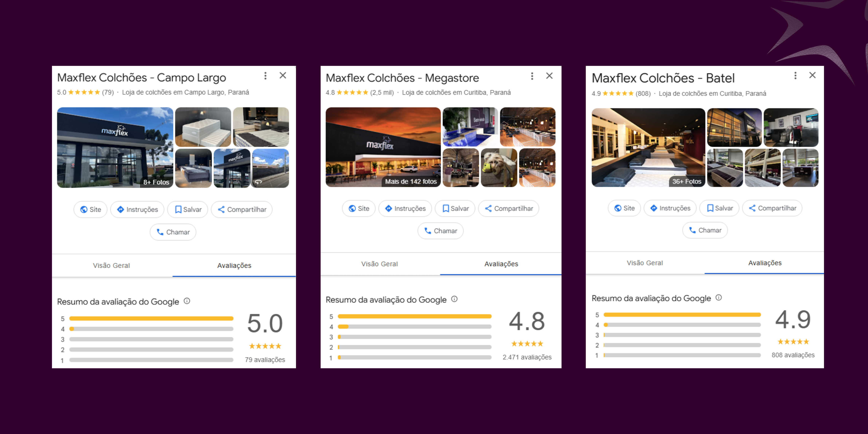Image resolution: width=868 pixels, height=434 pixels.
Task: Open Site link on Batel card
Action: coord(624,208)
